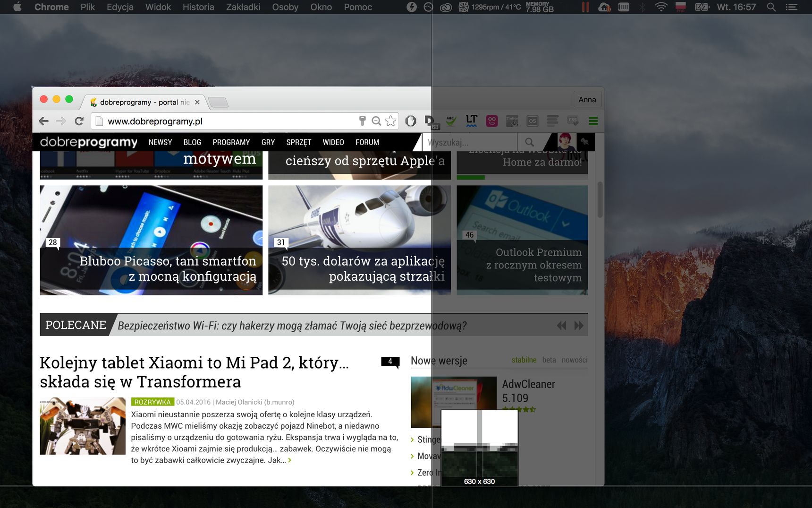
Task: Click the Anna profile button
Action: click(x=587, y=99)
